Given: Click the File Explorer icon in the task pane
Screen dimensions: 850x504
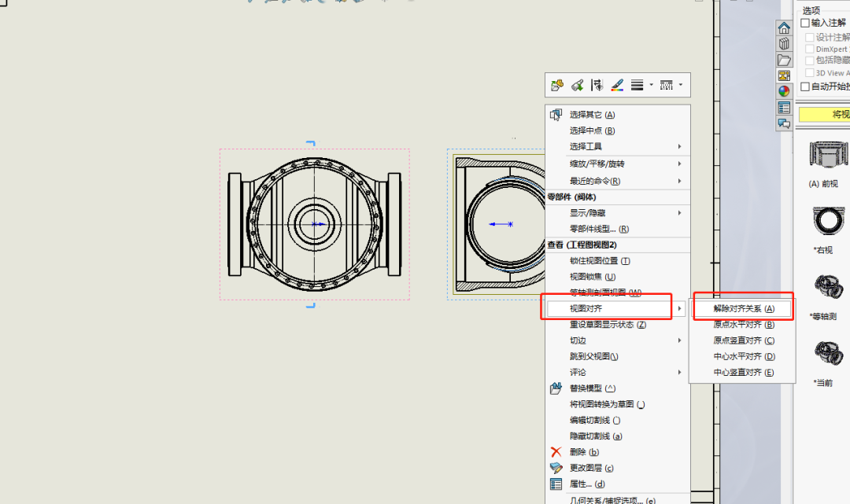Looking at the screenshot, I should (784, 59).
